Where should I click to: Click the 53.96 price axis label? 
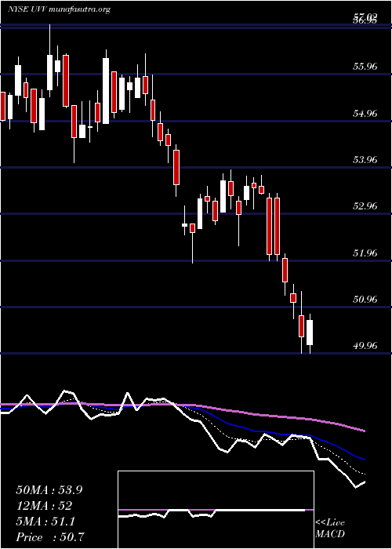coord(365,160)
